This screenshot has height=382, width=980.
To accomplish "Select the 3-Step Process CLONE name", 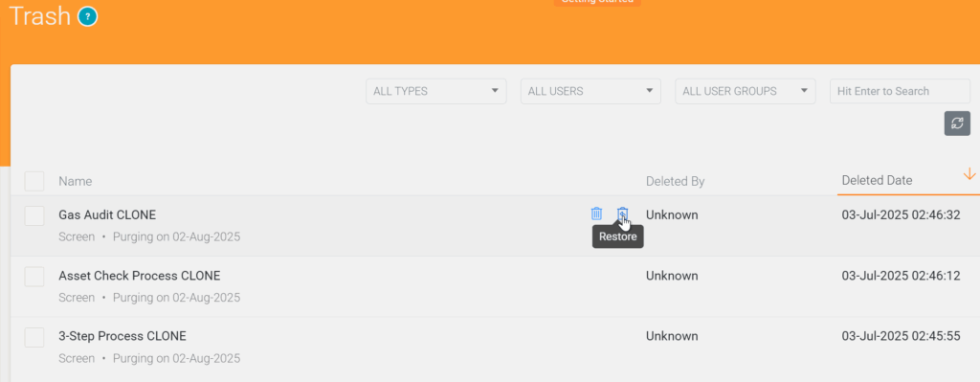I will (122, 336).
